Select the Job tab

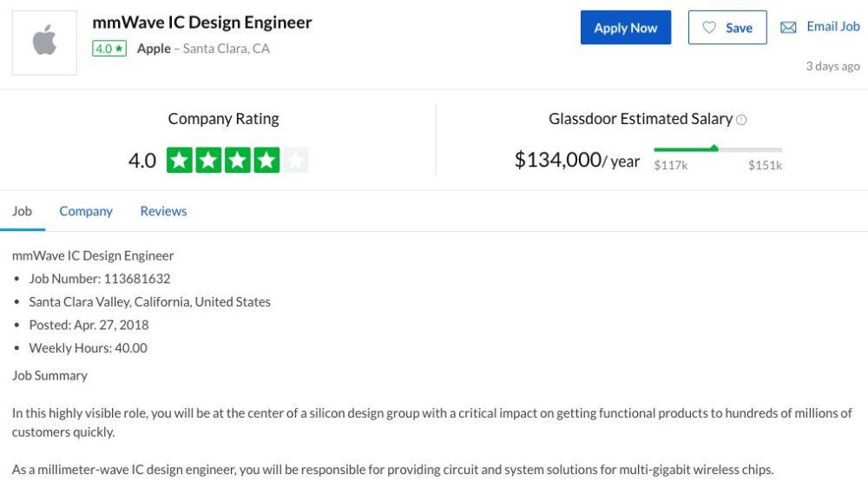point(23,211)
